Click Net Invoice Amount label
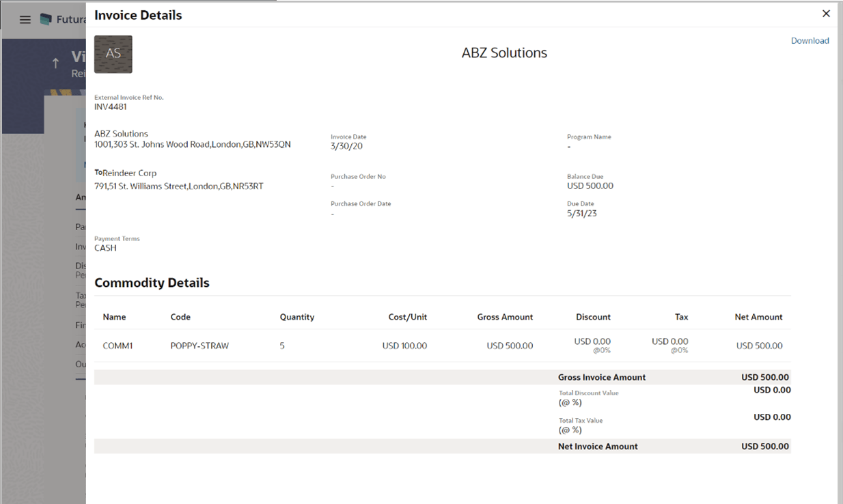This screenshot has height=504, width=843. tap(598, 447)
